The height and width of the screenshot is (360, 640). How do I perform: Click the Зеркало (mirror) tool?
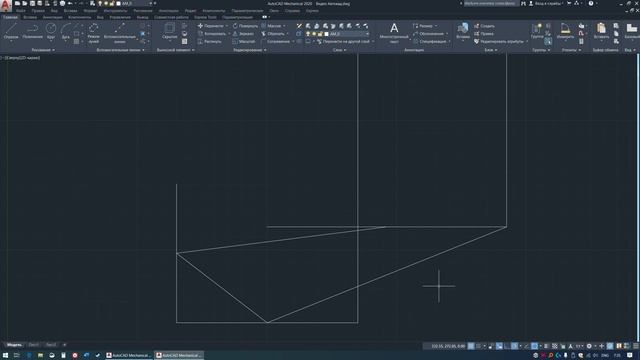click(x=243, y=33)
